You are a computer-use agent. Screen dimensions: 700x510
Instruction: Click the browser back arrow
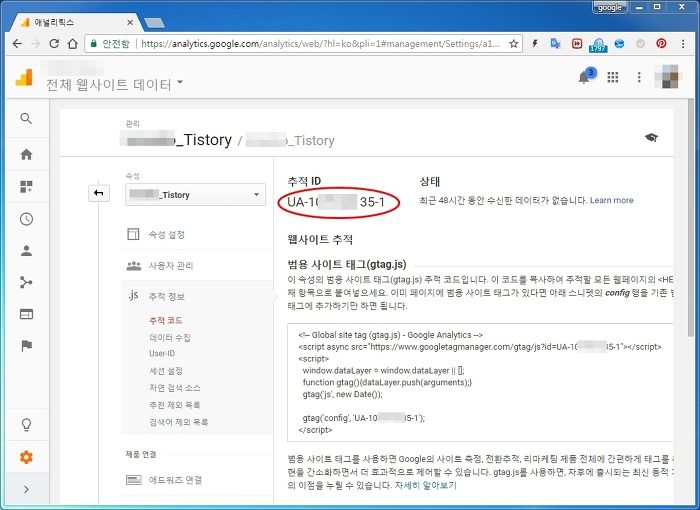point(17,44)
